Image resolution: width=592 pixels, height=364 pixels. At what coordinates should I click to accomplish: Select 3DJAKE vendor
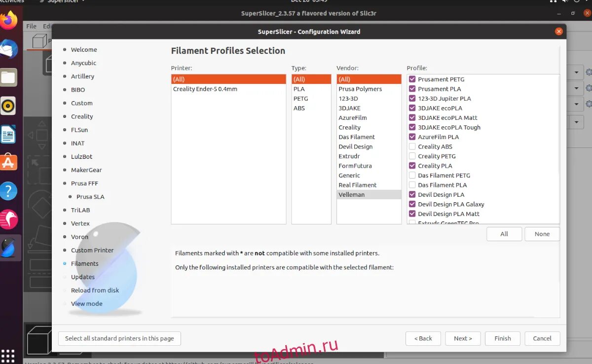coord(369,108)
